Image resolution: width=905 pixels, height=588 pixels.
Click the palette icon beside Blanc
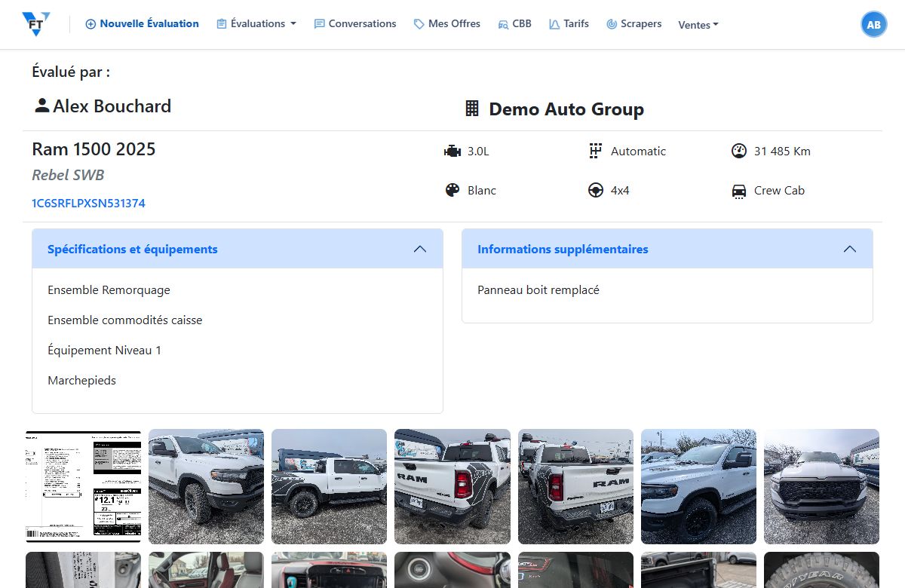tap(452, 190)
